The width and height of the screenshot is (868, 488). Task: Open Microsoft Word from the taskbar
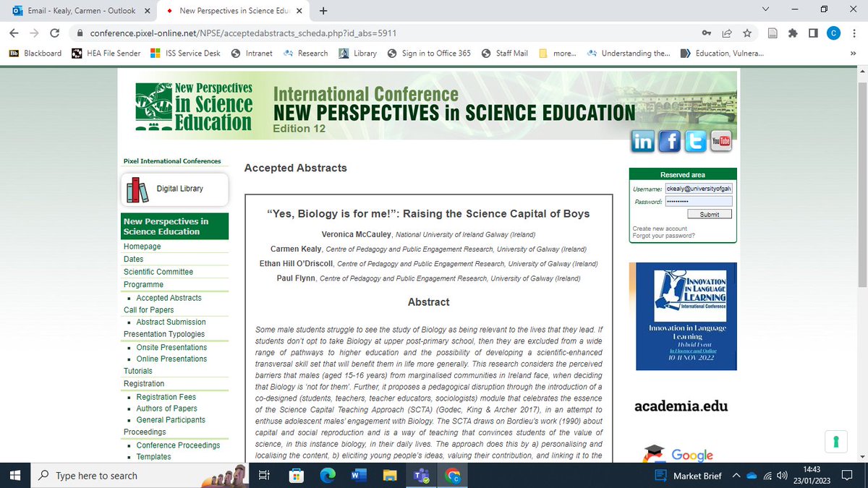[359, 475]
